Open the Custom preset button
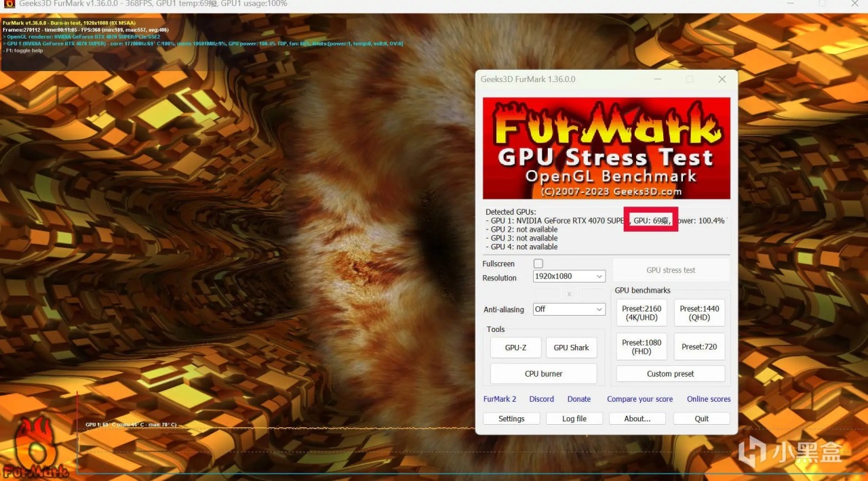The width and height of the screenshot is (868, 481). pos(670,374)
